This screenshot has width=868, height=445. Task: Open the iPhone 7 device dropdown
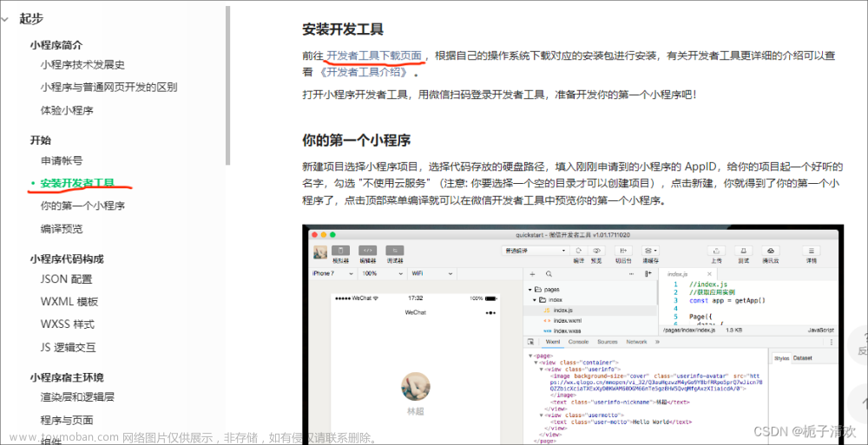[x=332, y=273]
